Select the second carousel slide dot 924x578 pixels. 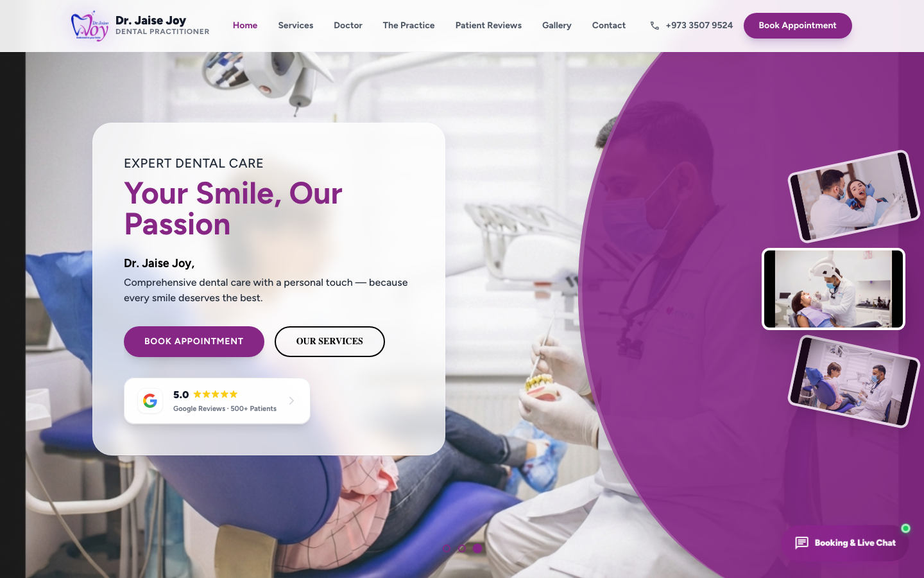pos(462,548)
